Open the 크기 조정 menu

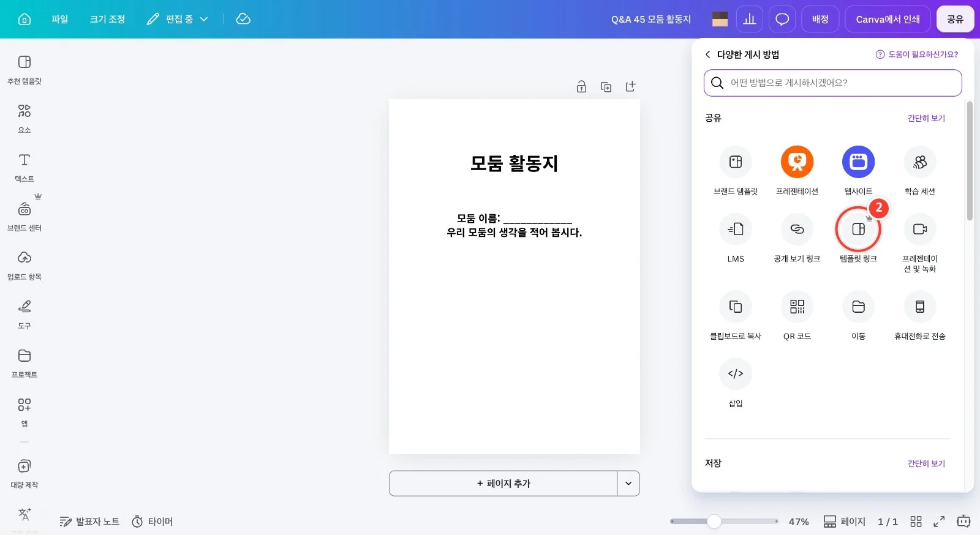click(107, 19)
